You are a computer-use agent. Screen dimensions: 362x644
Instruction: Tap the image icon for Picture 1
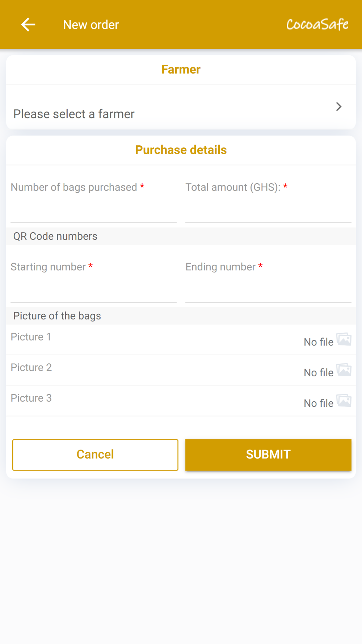click(344, 339)
